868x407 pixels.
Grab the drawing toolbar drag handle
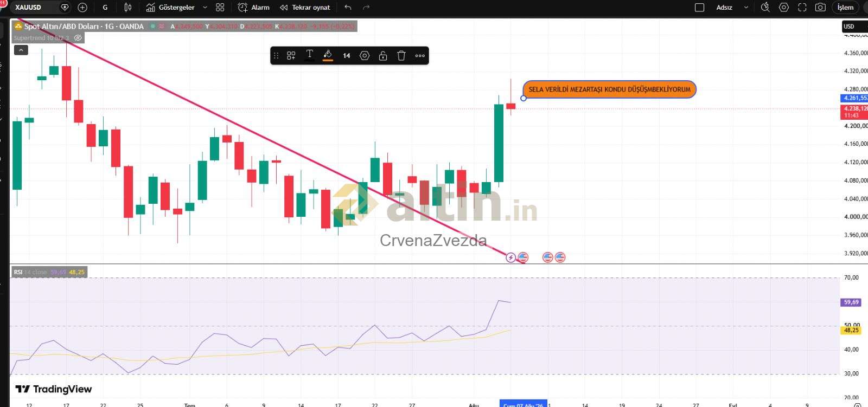tap(276, 56)
